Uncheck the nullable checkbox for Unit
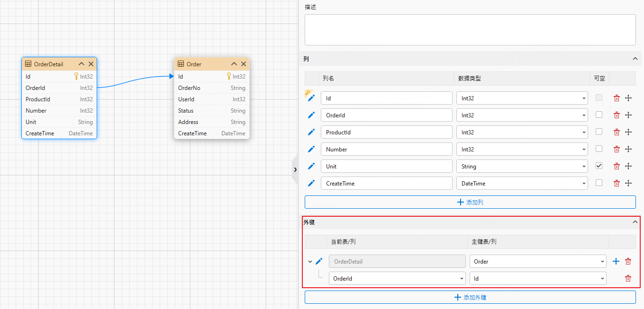644x309 pixels. point(599,166)
